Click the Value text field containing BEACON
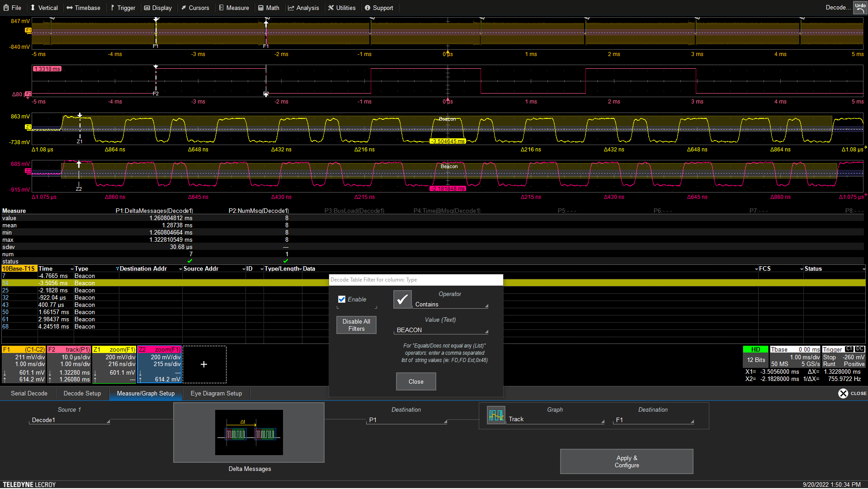Image resolution: width=868 pixels, height=489 pixels. tap(441, 330)
